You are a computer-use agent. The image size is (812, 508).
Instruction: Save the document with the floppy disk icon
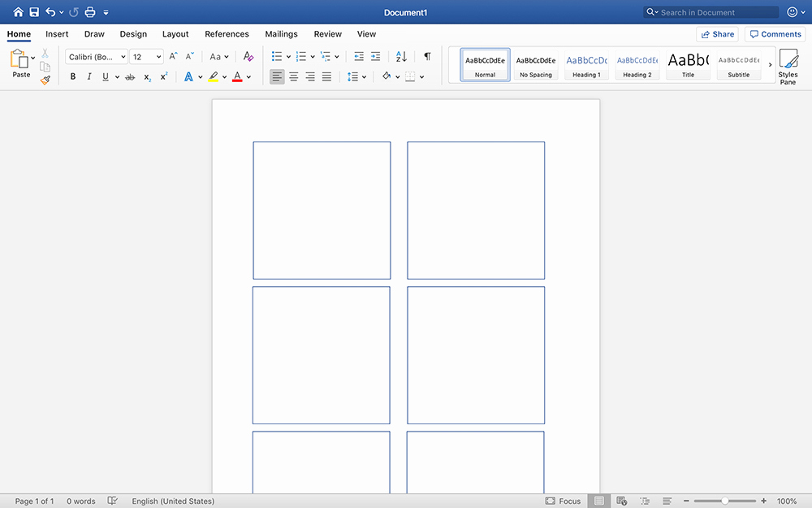click(34, 12)
